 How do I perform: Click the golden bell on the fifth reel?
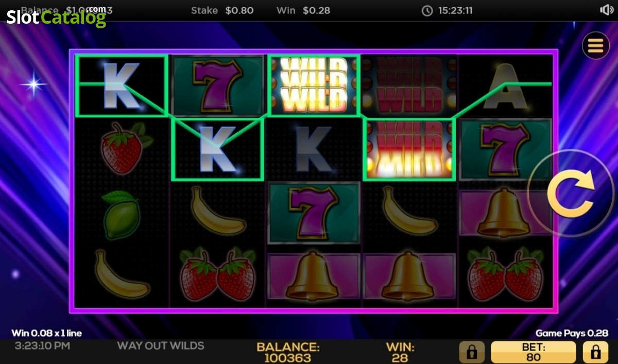pyautogui.click(x=505, y=212)
